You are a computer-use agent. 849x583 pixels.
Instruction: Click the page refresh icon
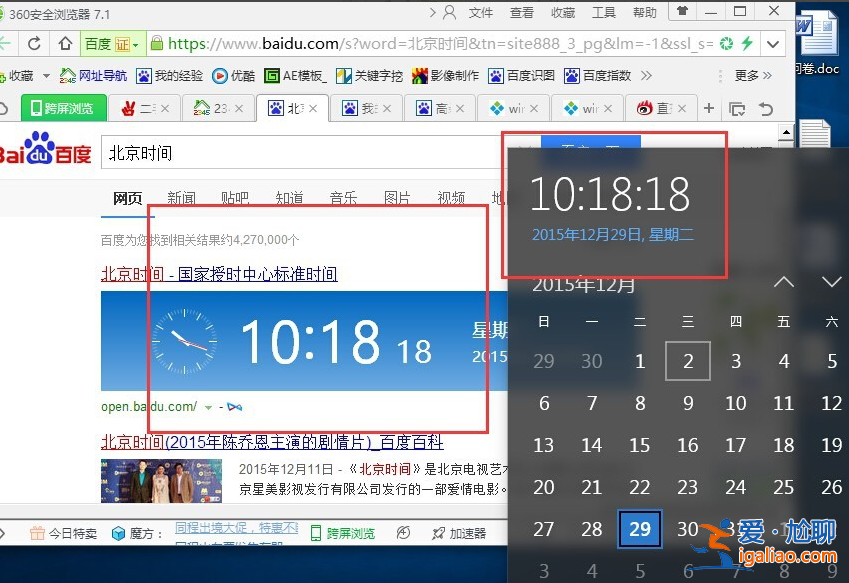[34, 44]
